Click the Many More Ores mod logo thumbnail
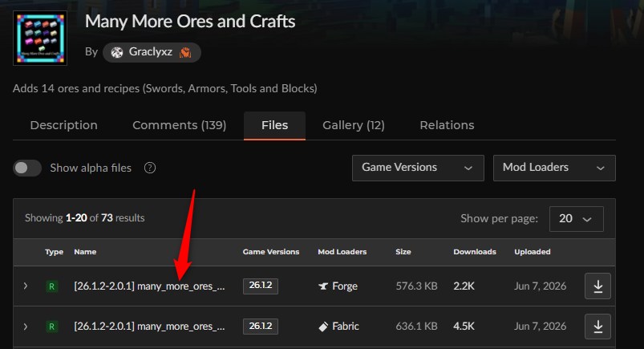 [40, 39]
